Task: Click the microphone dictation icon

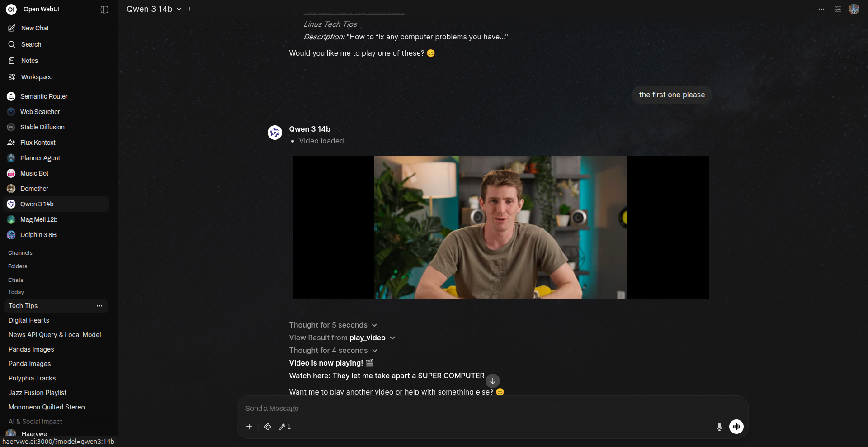Action: click(x=719, y=427)
